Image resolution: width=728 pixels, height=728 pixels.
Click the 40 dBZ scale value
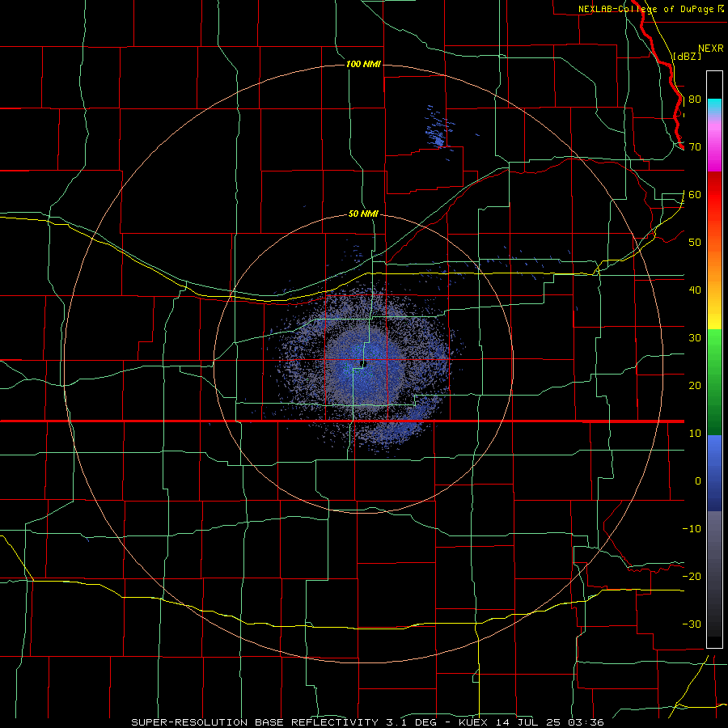pos(695,290)
